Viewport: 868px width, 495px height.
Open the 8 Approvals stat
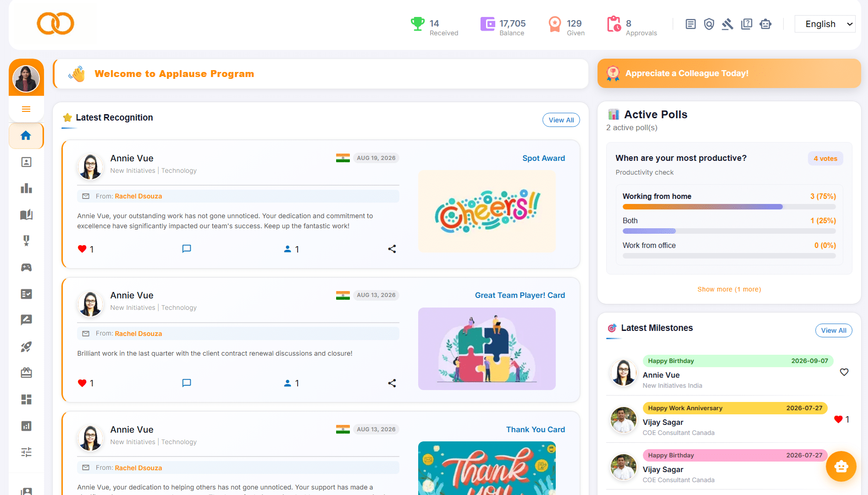632,27
